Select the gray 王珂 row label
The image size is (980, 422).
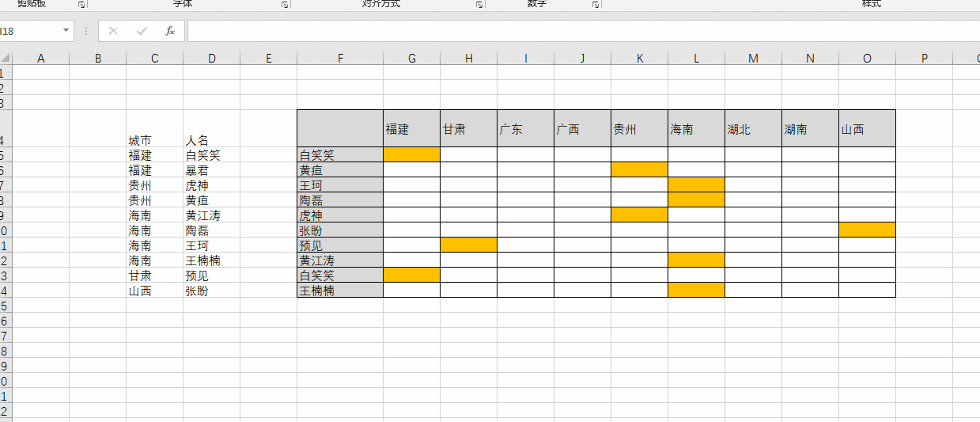340,185
